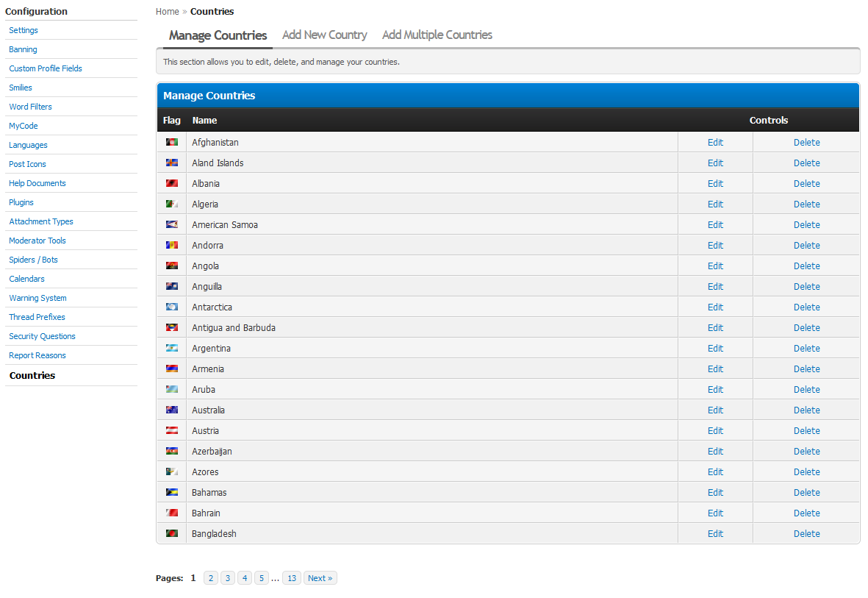Go to the Next page
Viewport: 868px width, 598px height.
[320, 578]
